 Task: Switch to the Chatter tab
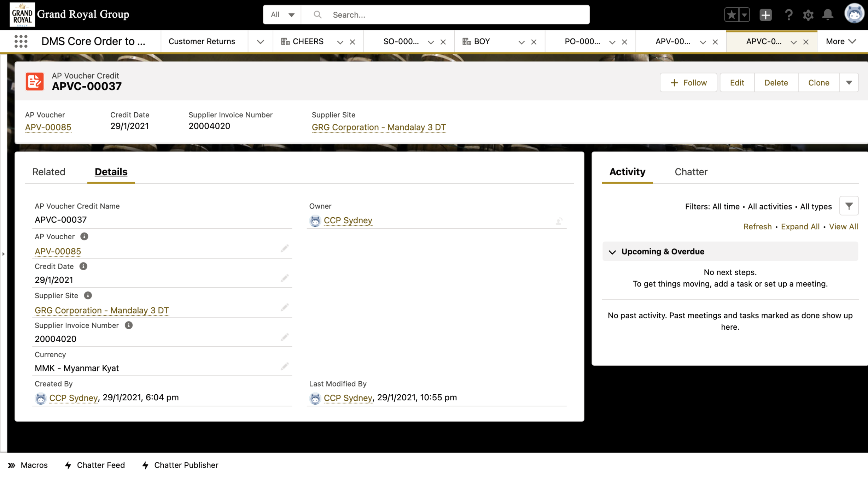click(x=691, y=172)
